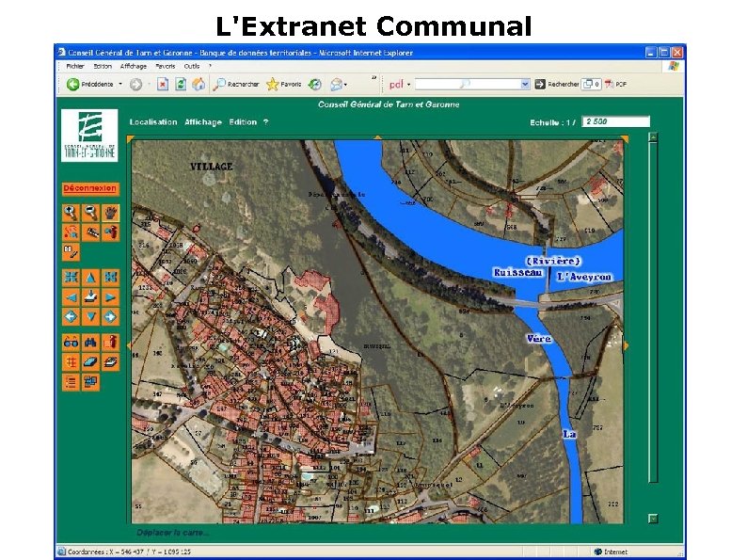Viewport: 747px width, 560px height.
Task: Click the popup blocker counter button
Action: click(591, 85)
